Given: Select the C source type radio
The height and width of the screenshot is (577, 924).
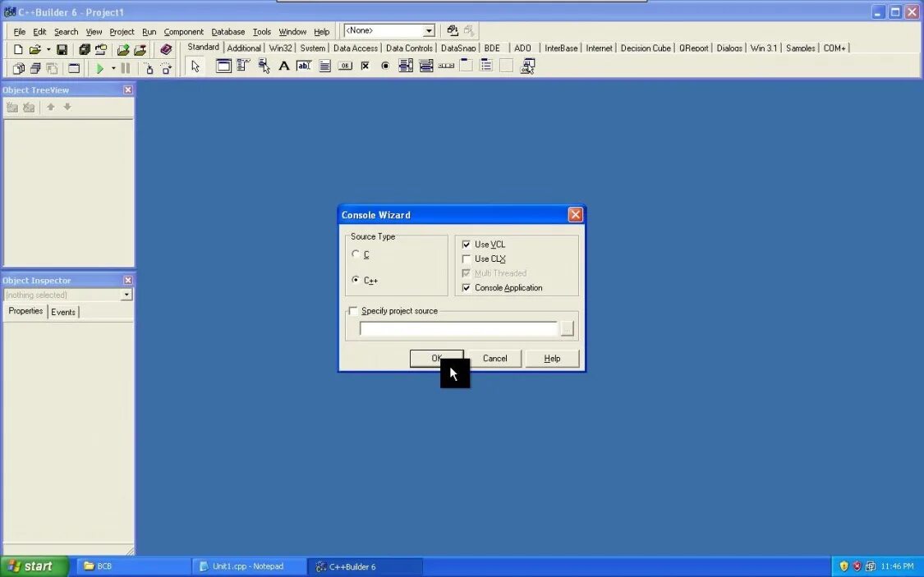Looking at the screenshot, I should click(x=356, y=254).
